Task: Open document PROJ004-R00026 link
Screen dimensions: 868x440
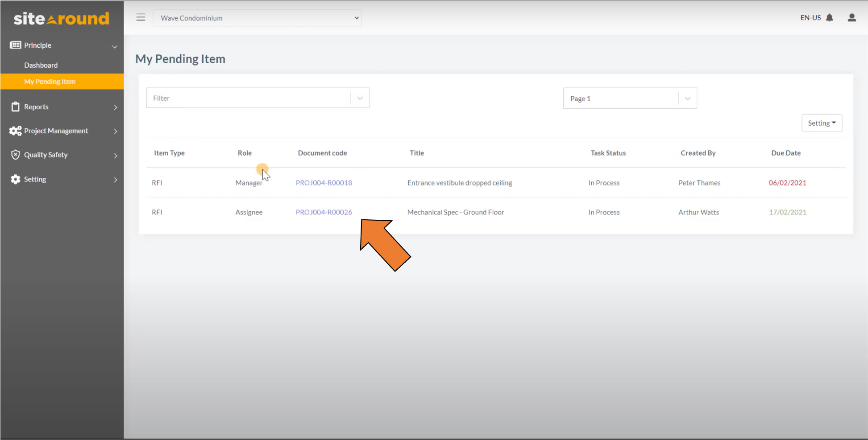Action: [324, 212]
